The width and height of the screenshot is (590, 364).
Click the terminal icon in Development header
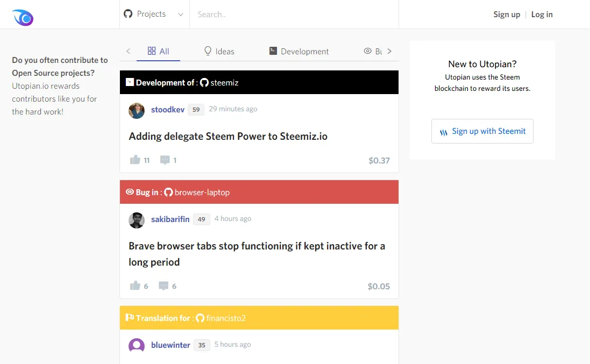click(130, 82)
